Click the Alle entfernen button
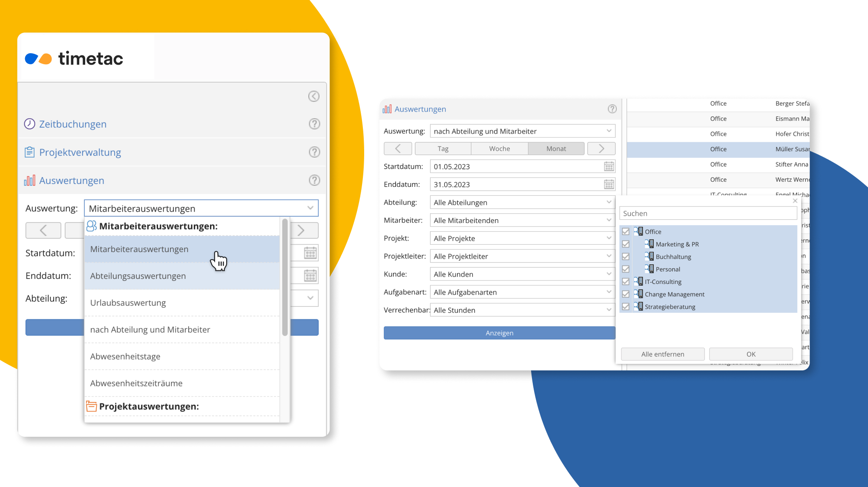 click(663, 354)
